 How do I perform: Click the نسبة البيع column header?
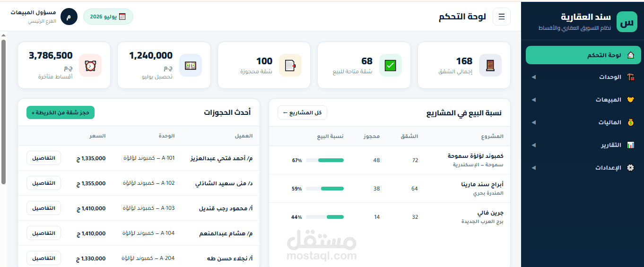pyautogui.click(x=331, y=136)
